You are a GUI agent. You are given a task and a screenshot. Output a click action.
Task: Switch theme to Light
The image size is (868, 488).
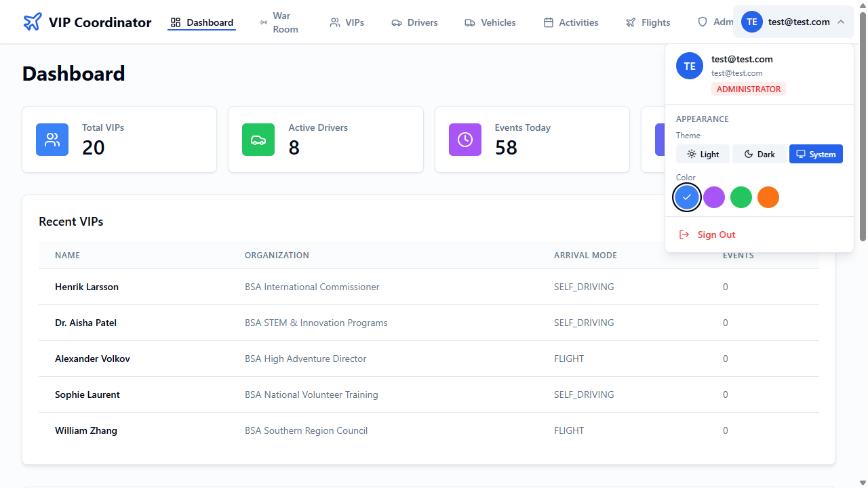(x=703, y=154)
